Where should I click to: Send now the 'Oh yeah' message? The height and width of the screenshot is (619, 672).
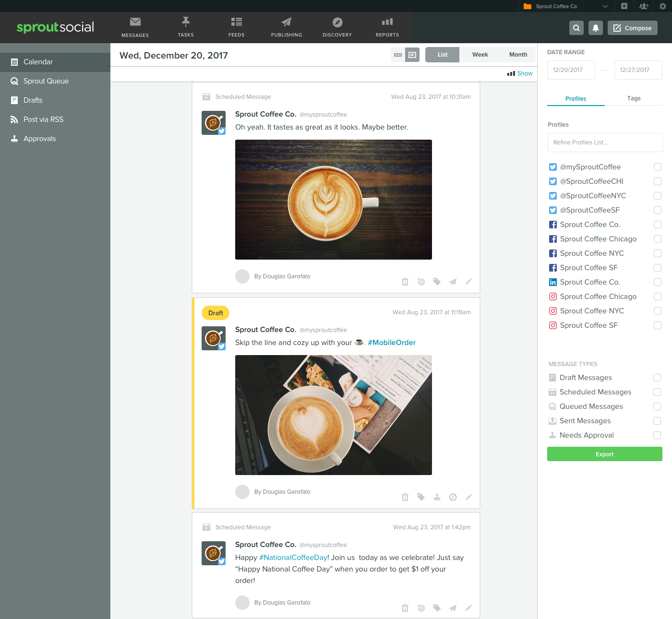[453, 282]
